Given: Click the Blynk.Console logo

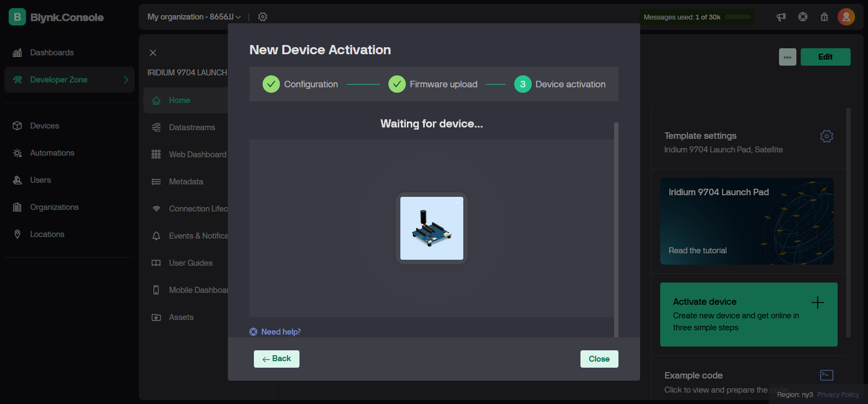Looking at the screenshot, I should tap(56, 17).
